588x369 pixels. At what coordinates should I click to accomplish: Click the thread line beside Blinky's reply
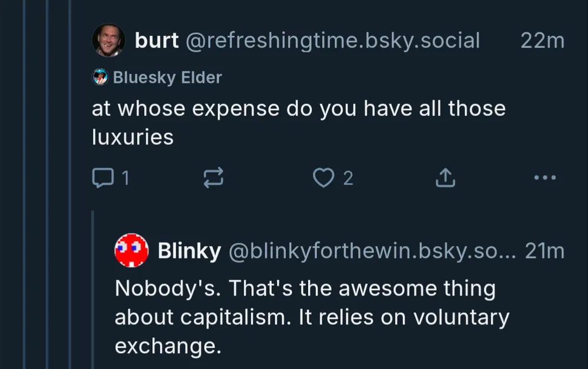(x=93, y=288)
